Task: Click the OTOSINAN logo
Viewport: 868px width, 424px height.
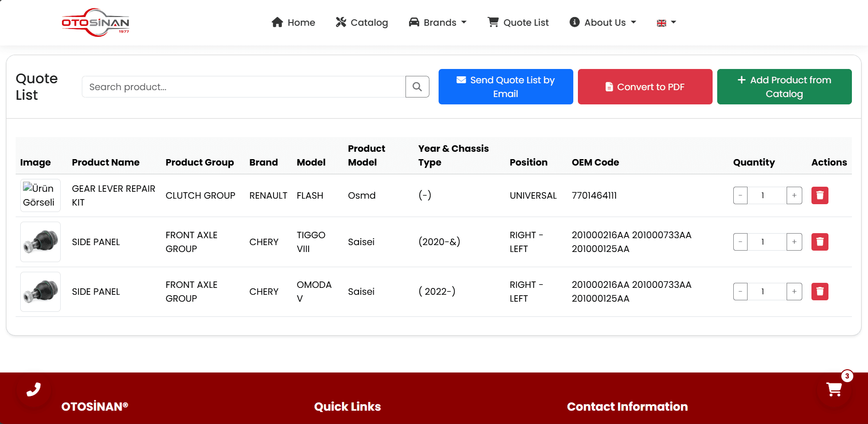Action: click(x=96, y=22)
